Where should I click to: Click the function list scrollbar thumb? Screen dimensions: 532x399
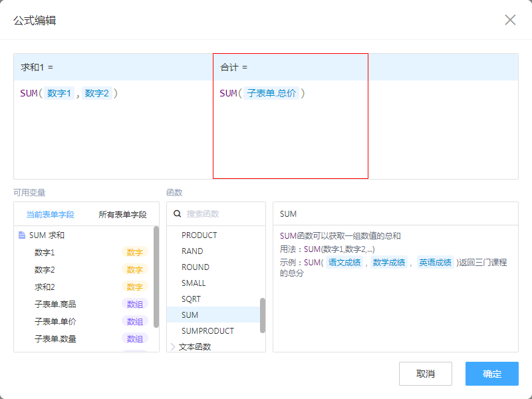click(263, 315)
